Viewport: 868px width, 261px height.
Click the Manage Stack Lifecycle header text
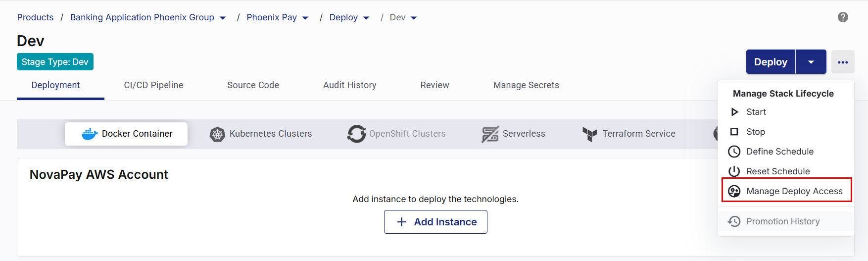pos(783,94)
